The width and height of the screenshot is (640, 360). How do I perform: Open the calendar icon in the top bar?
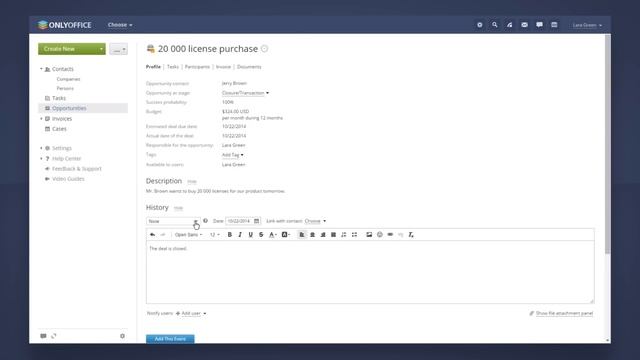point(554,25)
